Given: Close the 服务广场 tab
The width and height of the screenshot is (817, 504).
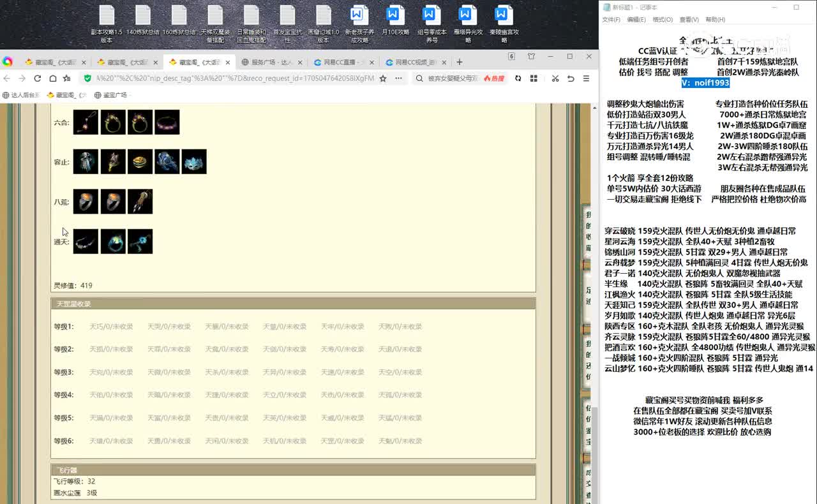Looking at the screenshot, I should point(300,63).
